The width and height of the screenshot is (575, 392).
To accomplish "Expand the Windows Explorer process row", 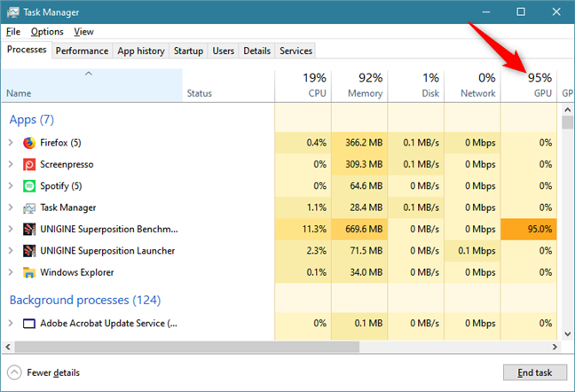I will (11, 272).
